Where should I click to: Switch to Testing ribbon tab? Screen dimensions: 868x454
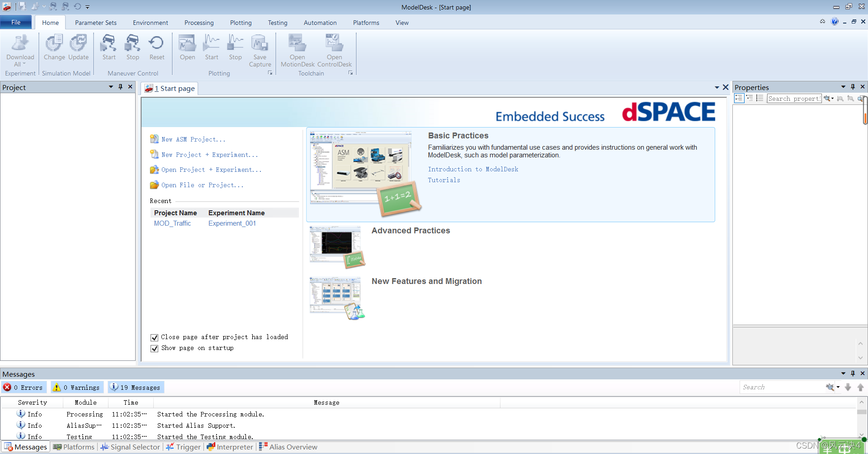278,23
